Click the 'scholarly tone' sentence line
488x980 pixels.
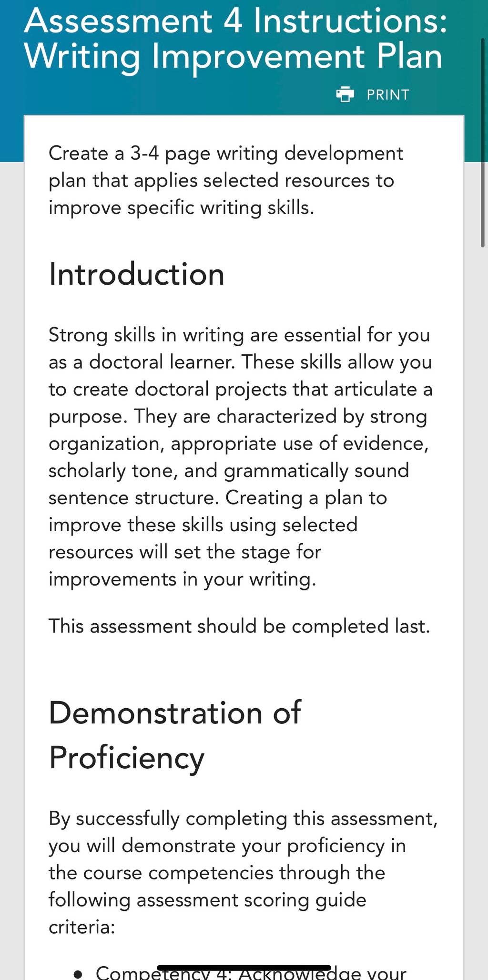tap(229, 471)
